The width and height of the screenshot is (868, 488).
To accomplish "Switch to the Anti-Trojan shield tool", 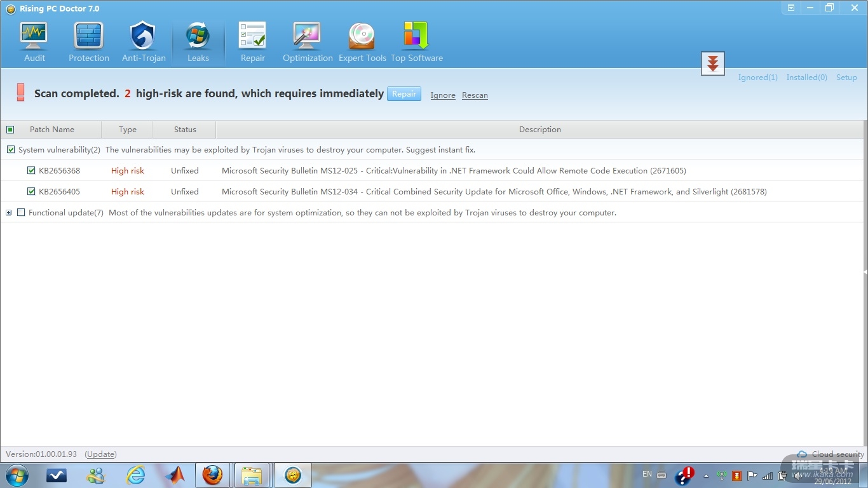I will point(144,43).
